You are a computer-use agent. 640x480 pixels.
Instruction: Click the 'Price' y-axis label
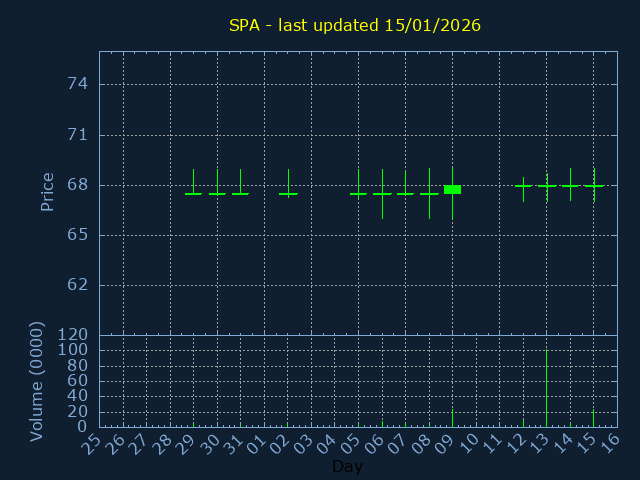click(47, 191)
